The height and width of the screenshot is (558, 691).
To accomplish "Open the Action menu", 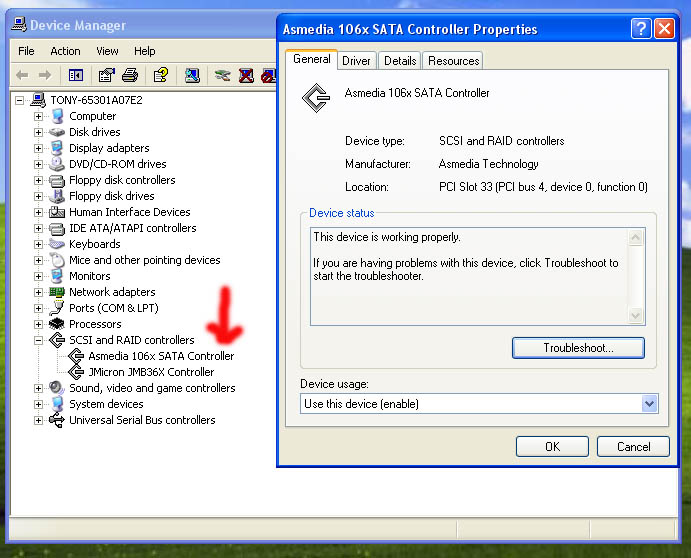I will click(x=65, y=51).
